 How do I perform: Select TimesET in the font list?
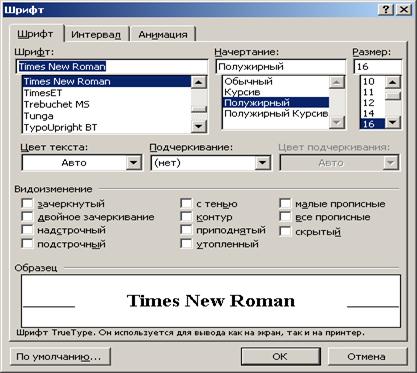(x=107, y=93)
